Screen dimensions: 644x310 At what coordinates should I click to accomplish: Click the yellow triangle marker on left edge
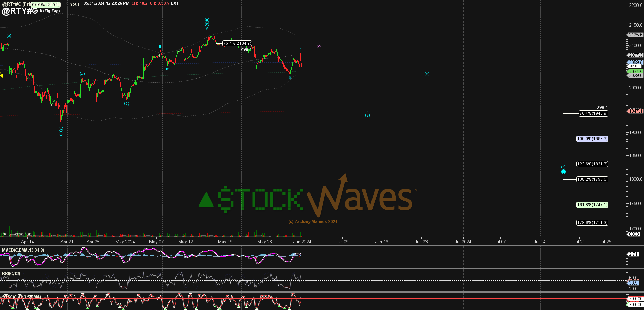point(2,76)
